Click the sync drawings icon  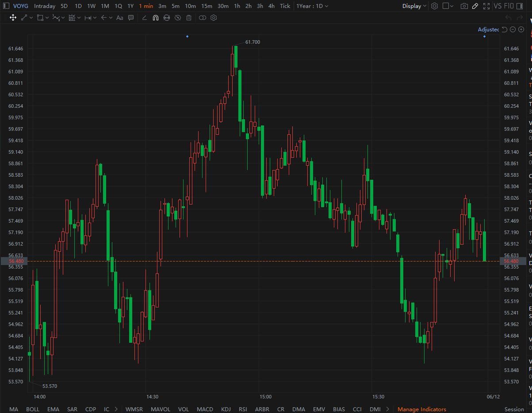(167, 18)
